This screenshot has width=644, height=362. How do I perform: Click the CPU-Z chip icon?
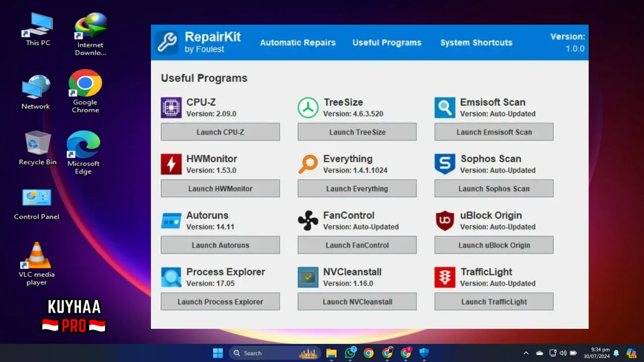pos(171,108)
